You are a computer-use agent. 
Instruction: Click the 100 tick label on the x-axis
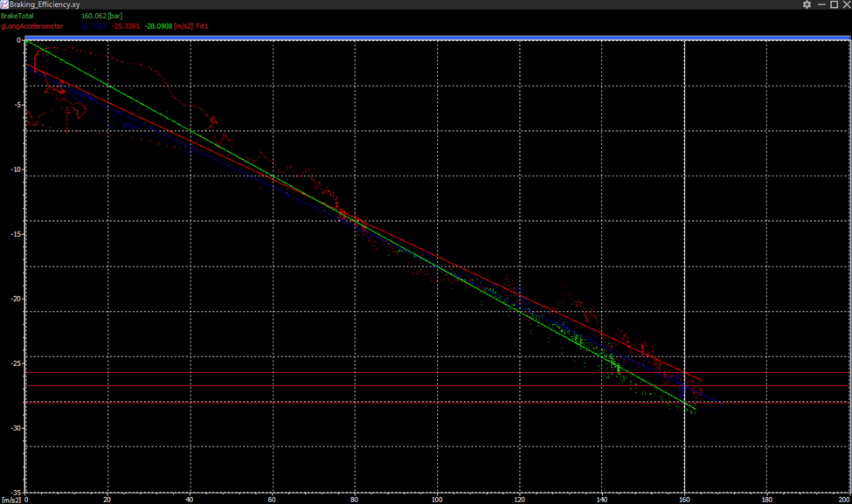(437, 500)
